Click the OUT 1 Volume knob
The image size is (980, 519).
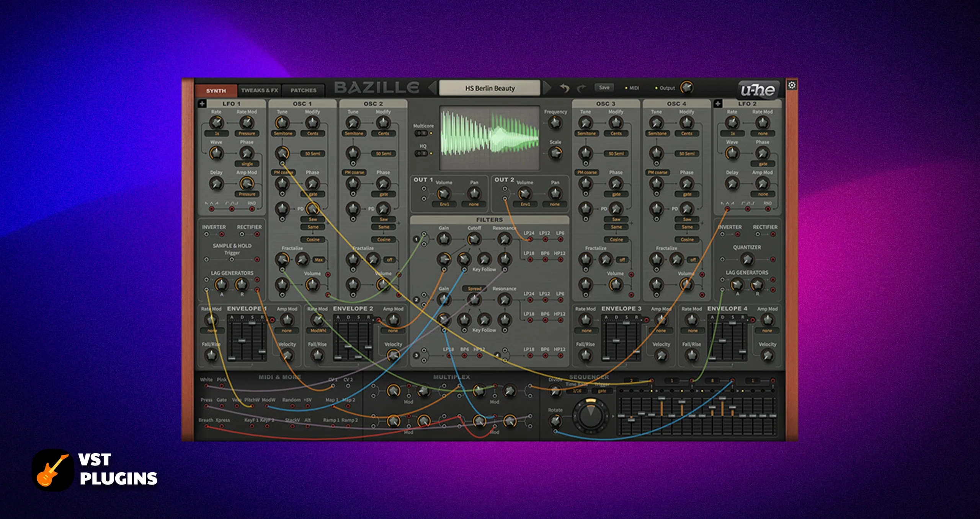(x=444, y=194)
